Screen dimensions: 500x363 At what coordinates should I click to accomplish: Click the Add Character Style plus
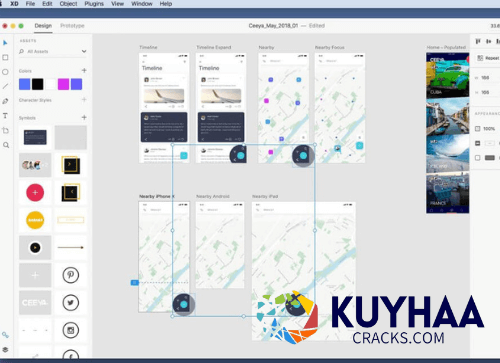(84, 100)
